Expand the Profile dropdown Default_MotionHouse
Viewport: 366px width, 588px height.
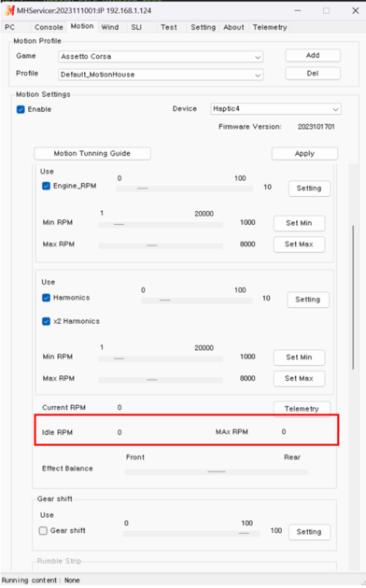[161, 75]
